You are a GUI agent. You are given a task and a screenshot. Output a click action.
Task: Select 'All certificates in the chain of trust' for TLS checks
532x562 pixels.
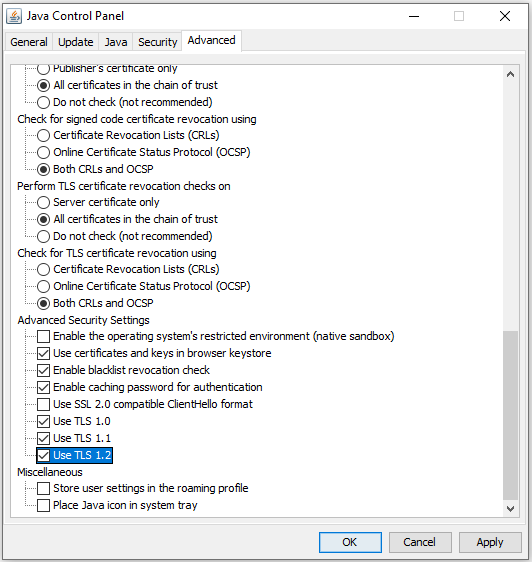tap(43, 219)
